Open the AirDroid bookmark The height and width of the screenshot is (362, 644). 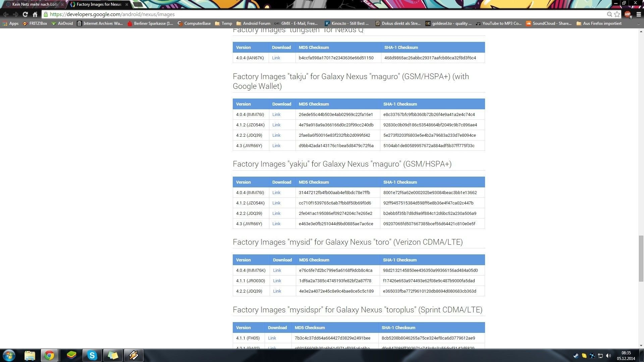(x=62, y=23)
